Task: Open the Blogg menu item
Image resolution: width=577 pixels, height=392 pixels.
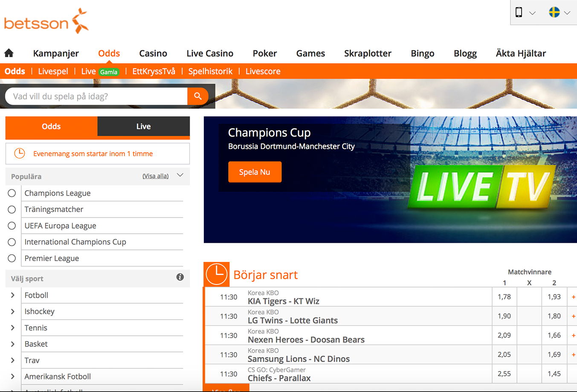Action: click(465, 53)
